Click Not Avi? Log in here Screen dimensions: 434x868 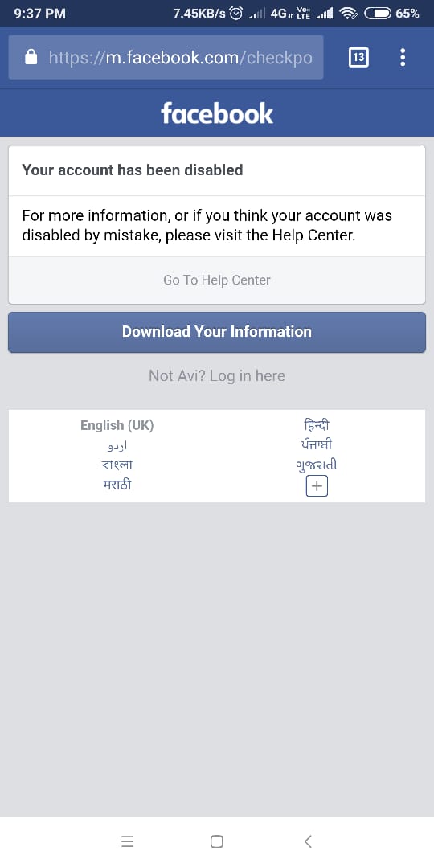click(x=217, y=376)
